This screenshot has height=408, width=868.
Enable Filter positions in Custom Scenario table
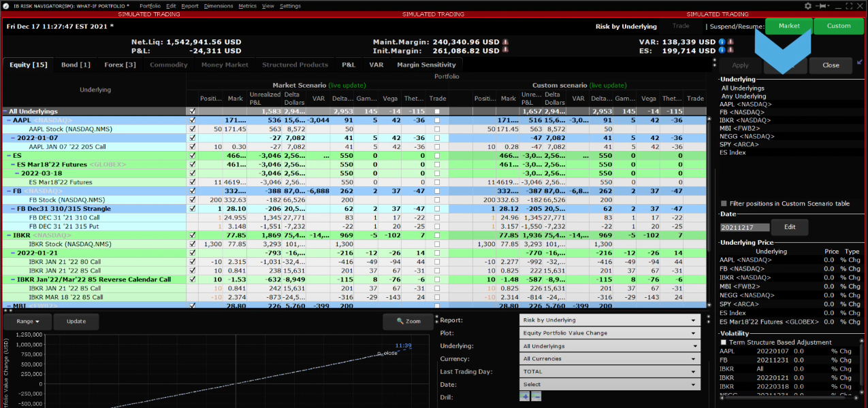[x=724, y=203]
